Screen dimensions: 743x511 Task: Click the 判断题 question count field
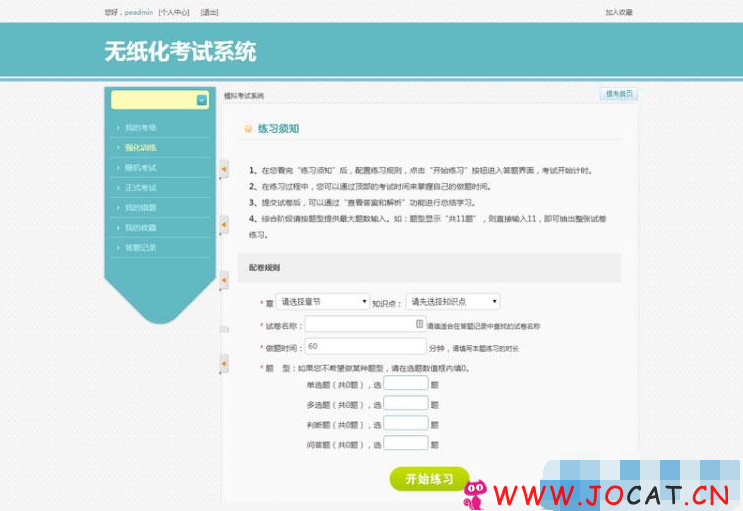point(406,423)
